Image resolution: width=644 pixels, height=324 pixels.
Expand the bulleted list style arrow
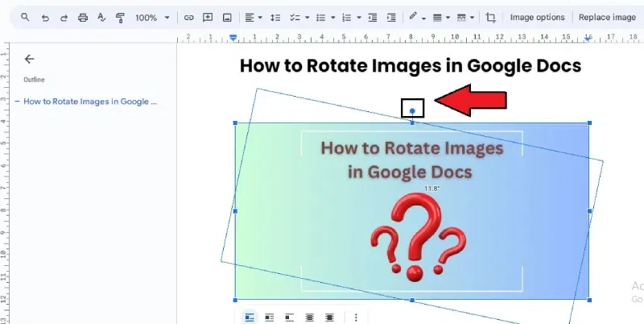(x=333, y=18)
